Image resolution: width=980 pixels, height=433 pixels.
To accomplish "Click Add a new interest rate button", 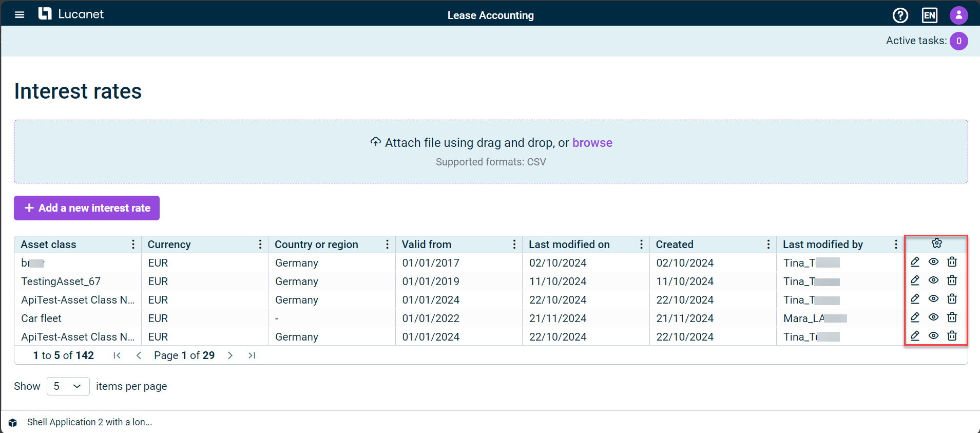I will point(87,208).
